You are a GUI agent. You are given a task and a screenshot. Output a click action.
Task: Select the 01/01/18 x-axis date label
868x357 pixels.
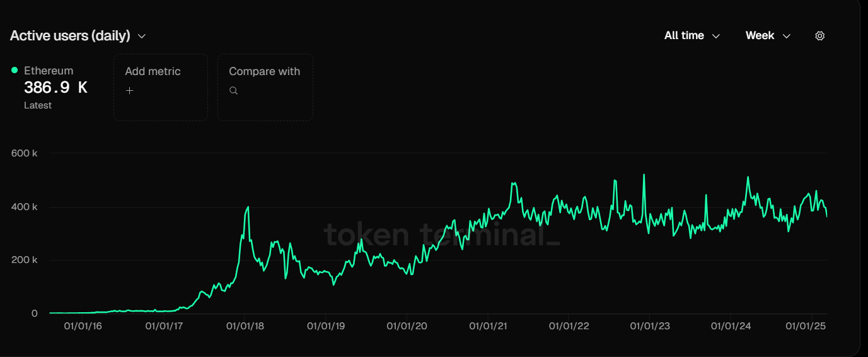point(245,326)
